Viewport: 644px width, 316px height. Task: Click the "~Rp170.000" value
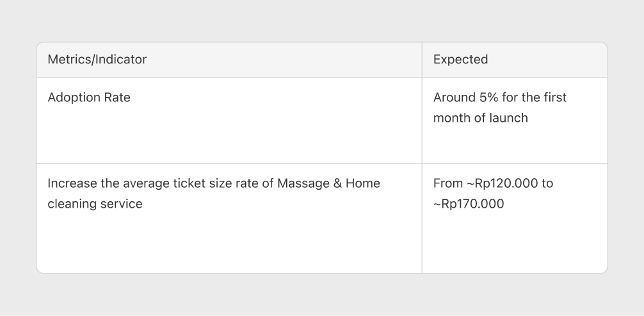[469, 204]
